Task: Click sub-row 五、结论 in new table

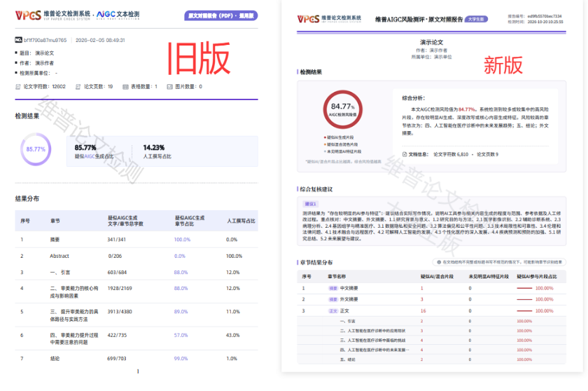Action: (x=431, y=359)
